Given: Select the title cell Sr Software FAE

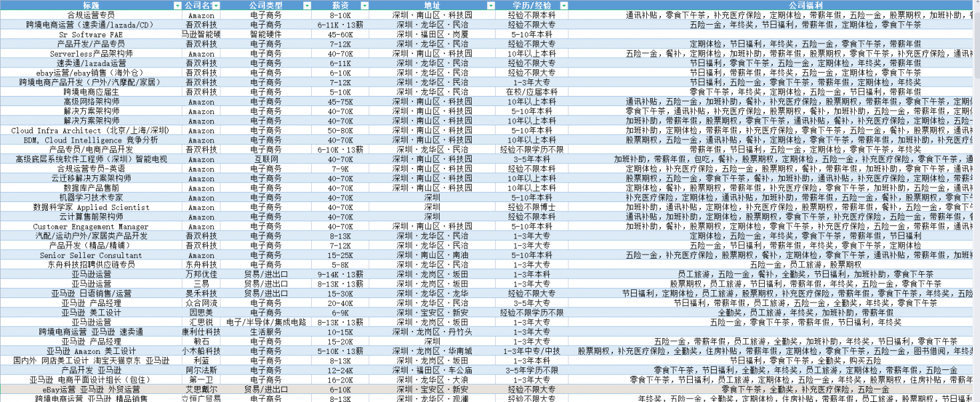Looking at the screenshot, I should (91, 34).
